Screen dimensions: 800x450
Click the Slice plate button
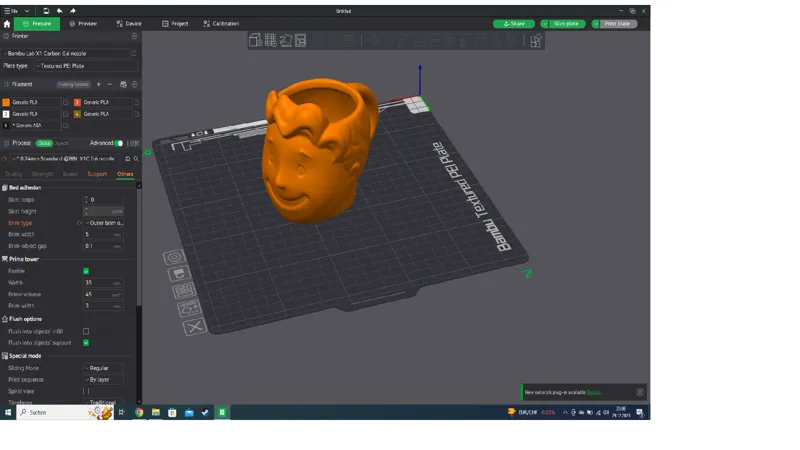point(567,24)
